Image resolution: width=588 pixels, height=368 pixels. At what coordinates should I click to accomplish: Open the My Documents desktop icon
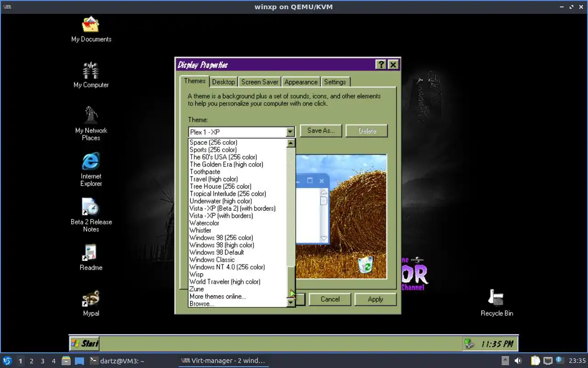click(91, 30)
